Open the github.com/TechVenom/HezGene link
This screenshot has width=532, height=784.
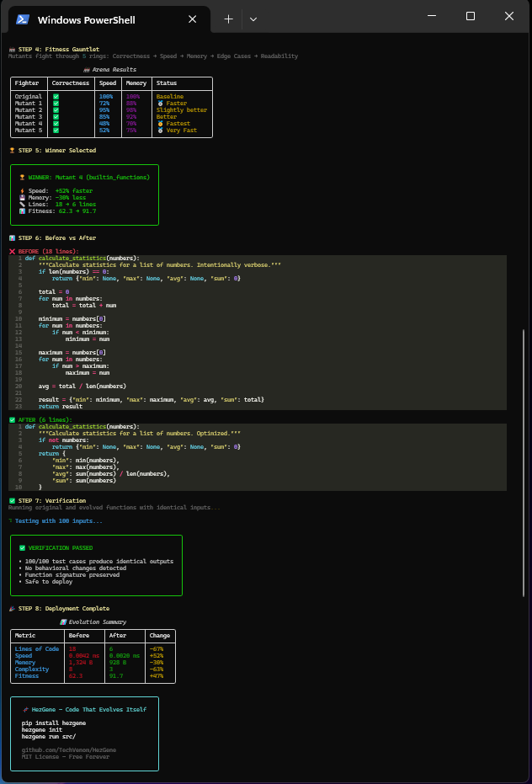click(69, 750)
